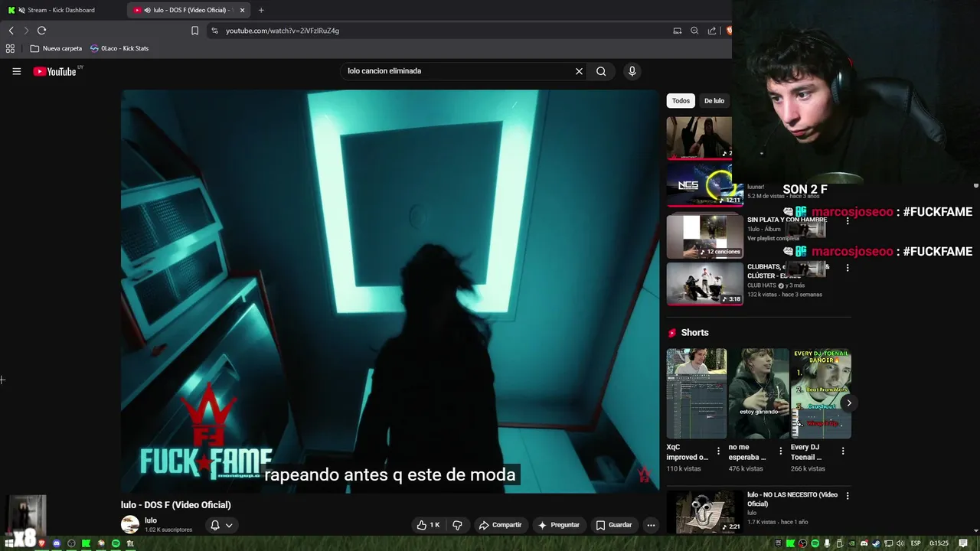Open Steam icon in system tray
Image resolution: width=980 pixels, height=551 pixels.
coord(877,543)
